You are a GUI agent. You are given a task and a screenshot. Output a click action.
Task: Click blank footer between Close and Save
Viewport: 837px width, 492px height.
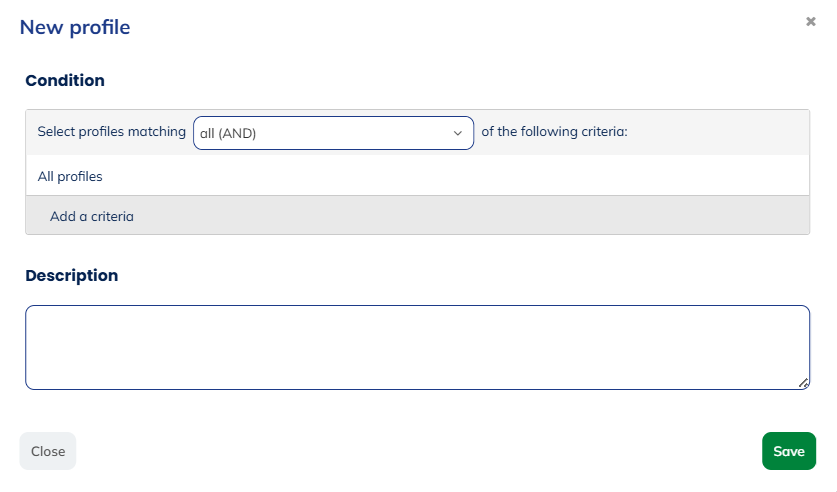[418, 451]
